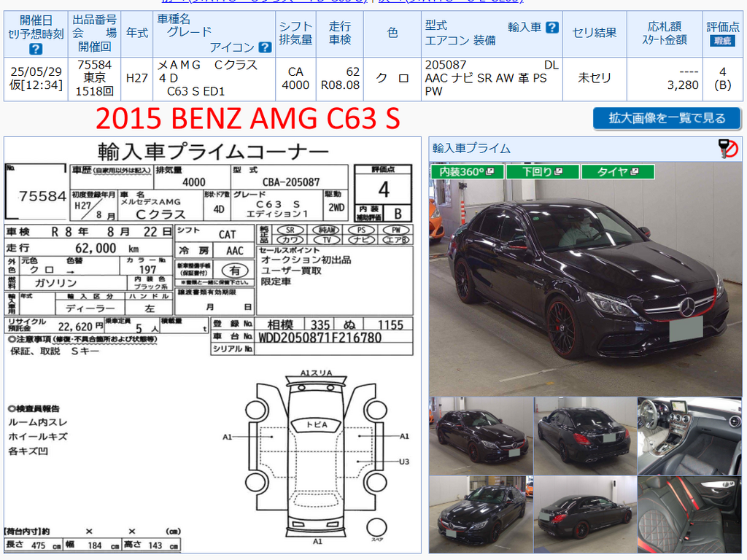Click the crossed-out key icon

pyautogui.click(x=729, y=149)
